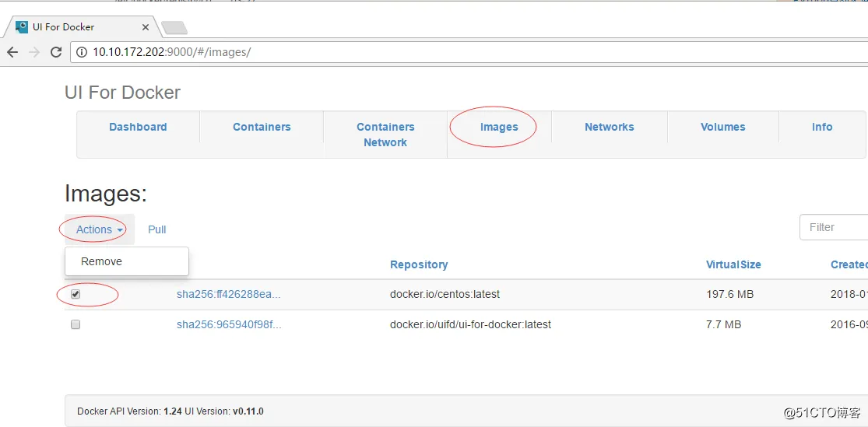Click the browser forward arrow
Viewport: 868px width, 427px height.
tap(34, 52)
